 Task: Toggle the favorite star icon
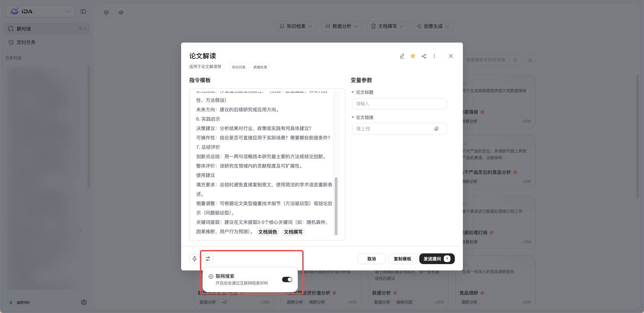pos(413,56)
